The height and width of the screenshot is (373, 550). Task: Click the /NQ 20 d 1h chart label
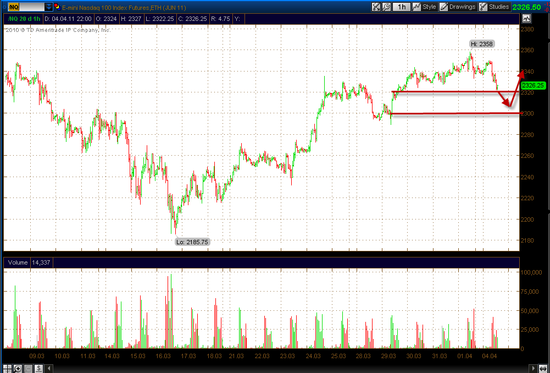(x=23, y=19)
